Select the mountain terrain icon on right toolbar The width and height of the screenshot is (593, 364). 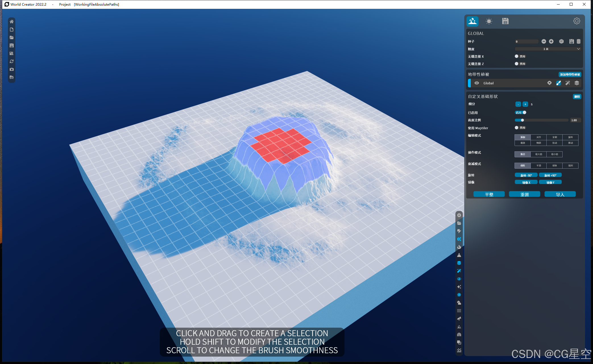point(459,255)
